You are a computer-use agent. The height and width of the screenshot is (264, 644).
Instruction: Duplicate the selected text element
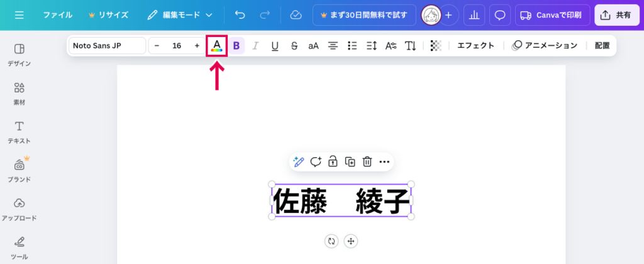[x=350, y=162]
